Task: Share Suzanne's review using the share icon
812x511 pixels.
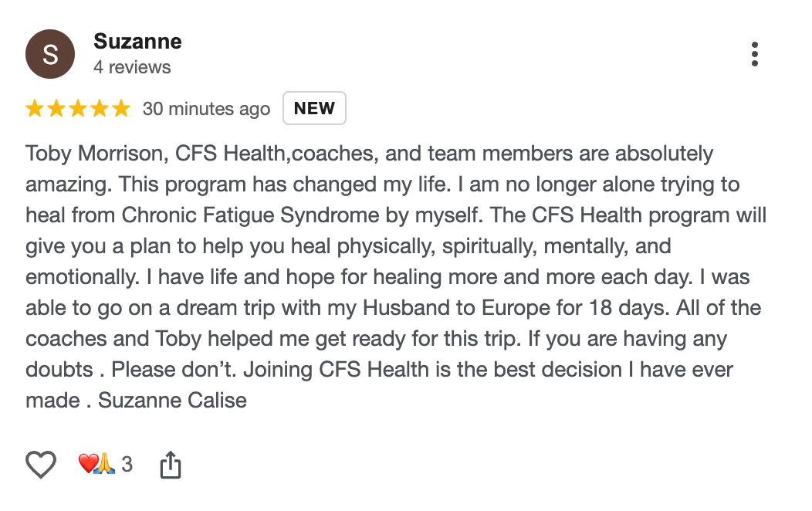Action: coord(170,465)
